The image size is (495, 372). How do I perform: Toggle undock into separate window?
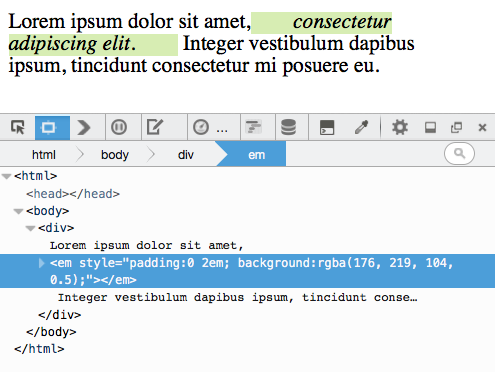456,127
